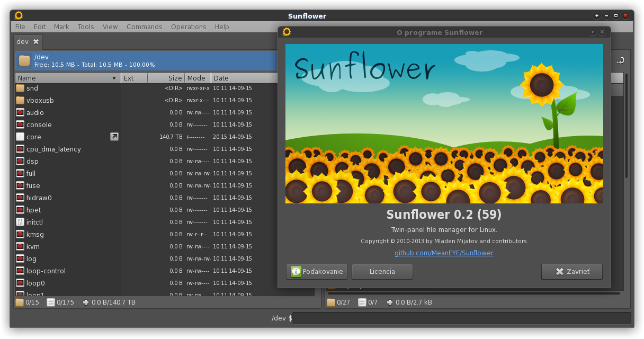
Task: Click the fuse device file icon
Action: coord(20,185)
